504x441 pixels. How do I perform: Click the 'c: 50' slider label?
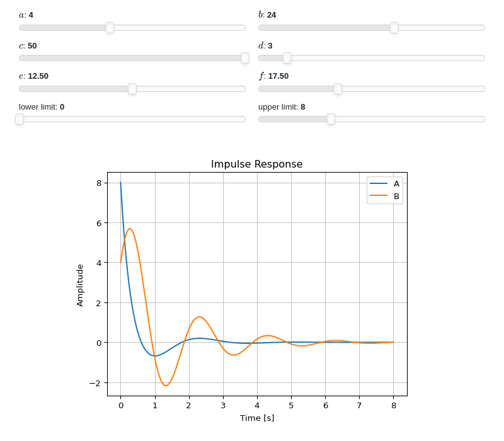(x=28, y=45)
